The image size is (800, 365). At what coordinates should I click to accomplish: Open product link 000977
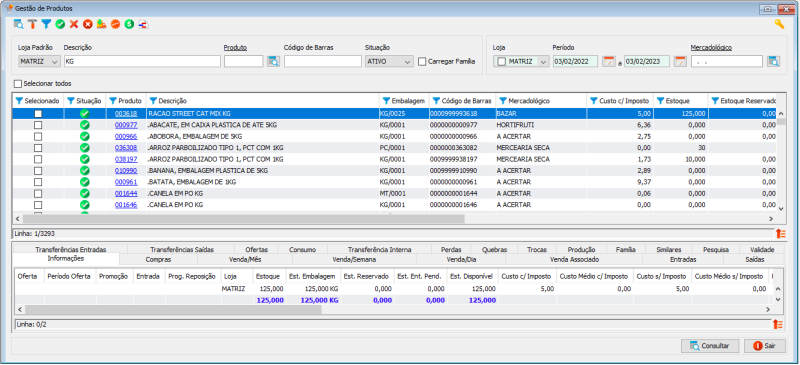coord(126,125)
